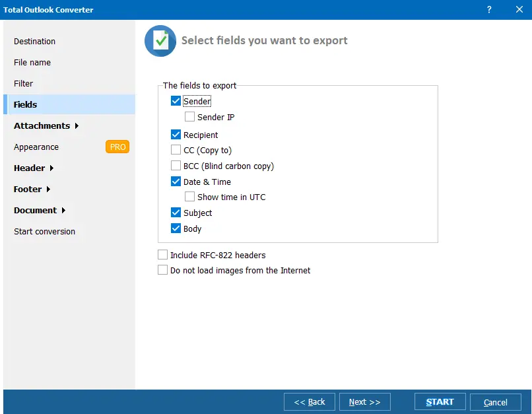Turn on Show time in UTC

click(x=189, y=197)
